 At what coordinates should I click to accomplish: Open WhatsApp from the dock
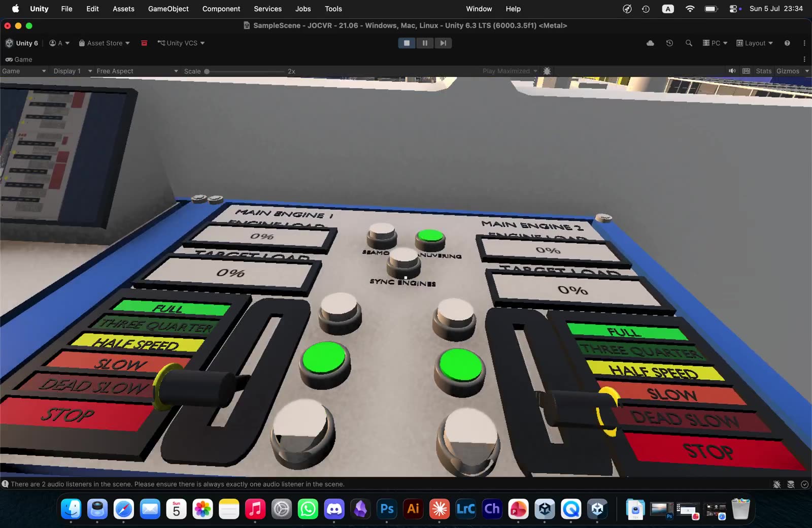click(x=308, y=509)
